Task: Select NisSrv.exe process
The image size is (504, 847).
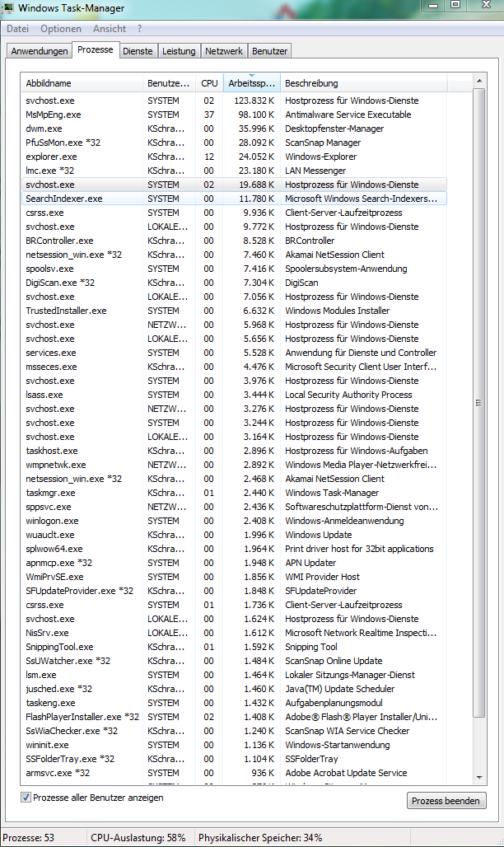Action: tap(234, 633)
